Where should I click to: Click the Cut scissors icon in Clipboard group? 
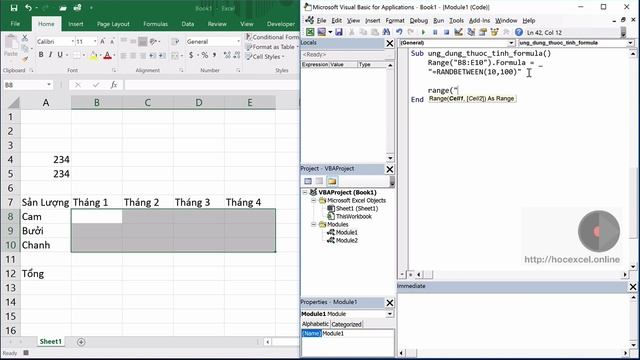25,38
